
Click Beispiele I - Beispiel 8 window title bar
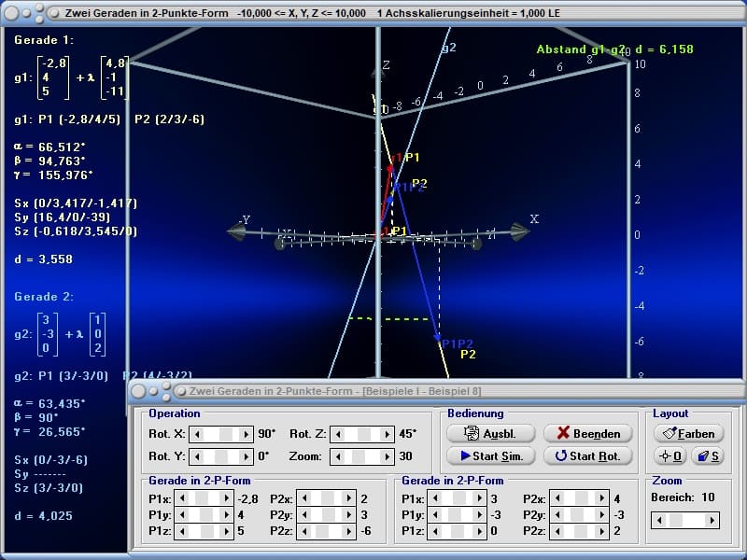[x=436, y=391]
